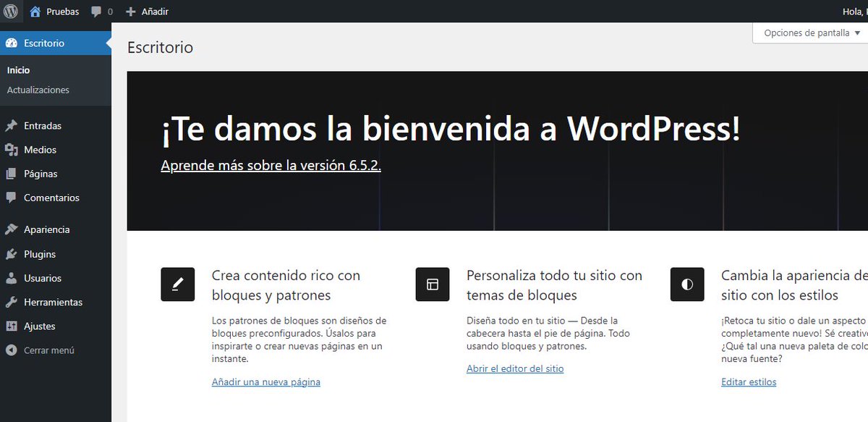Click the Herramientas wrench icon
Image resolution: width=868 pixels, height=422 pixels.
[x=11, y=302]
